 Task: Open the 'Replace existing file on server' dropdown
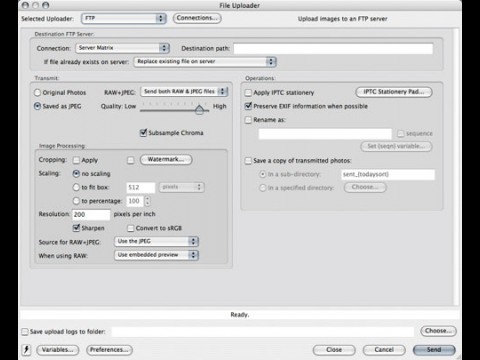point(205,62)
